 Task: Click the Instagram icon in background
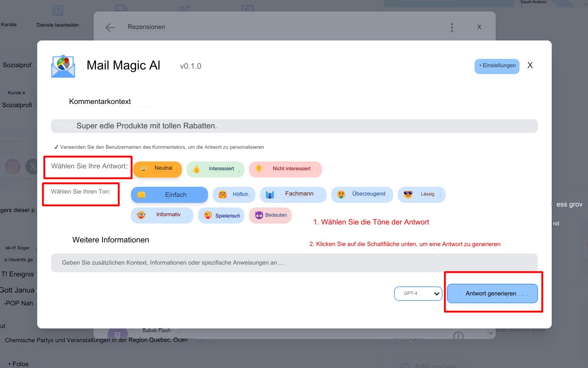tap(13, 166)
